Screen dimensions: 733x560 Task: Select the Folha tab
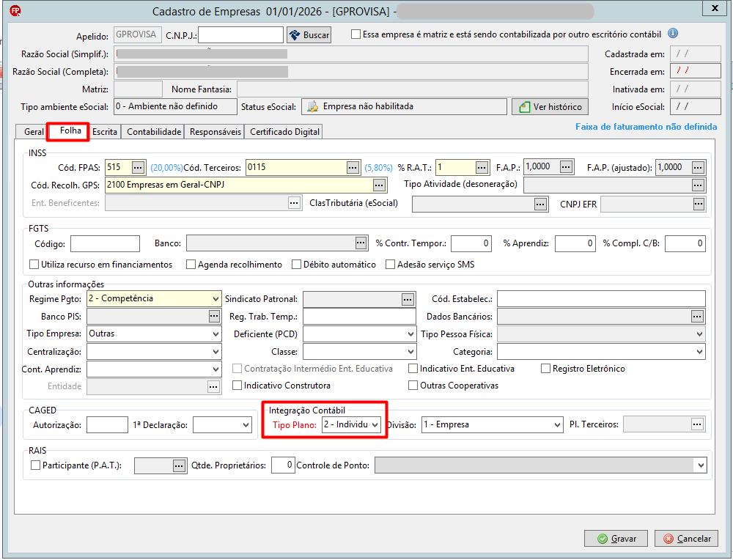pyautogui.click(x=70, y=131)
